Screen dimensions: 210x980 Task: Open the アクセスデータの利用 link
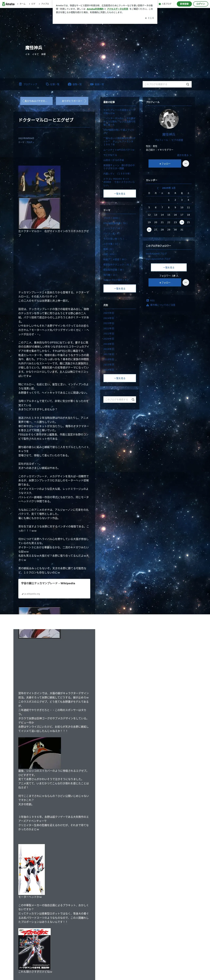[x=117, y=9]
